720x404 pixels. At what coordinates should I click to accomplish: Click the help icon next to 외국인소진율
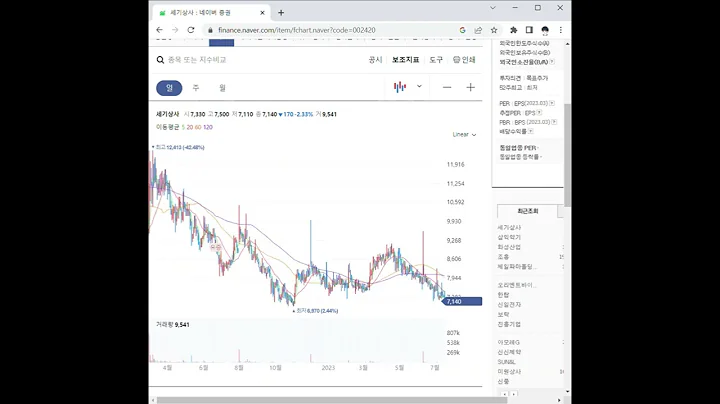click(552, 62)
